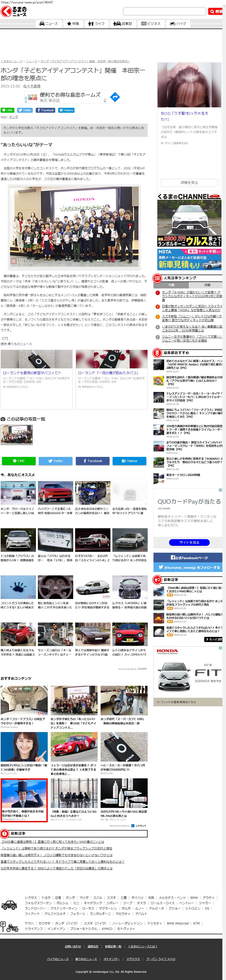Share via small Hatena bookmark button

point(66,110)
